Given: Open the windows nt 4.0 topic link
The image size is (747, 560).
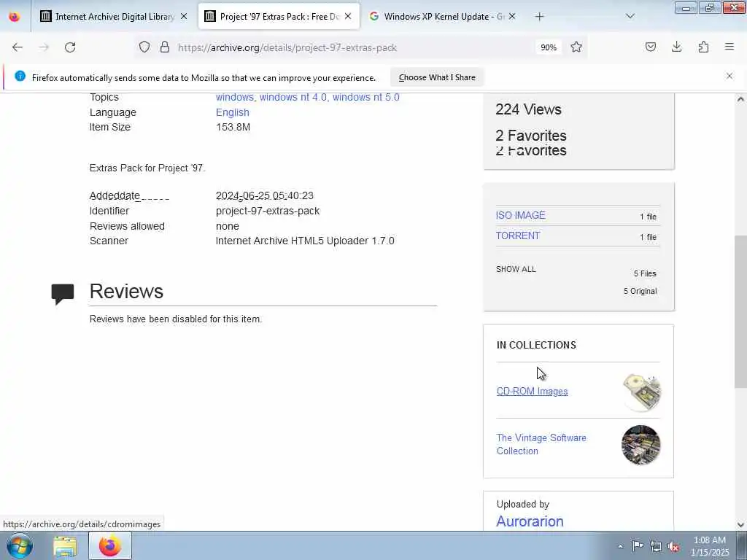Looking at the screenshot, I should coord(293,97).
